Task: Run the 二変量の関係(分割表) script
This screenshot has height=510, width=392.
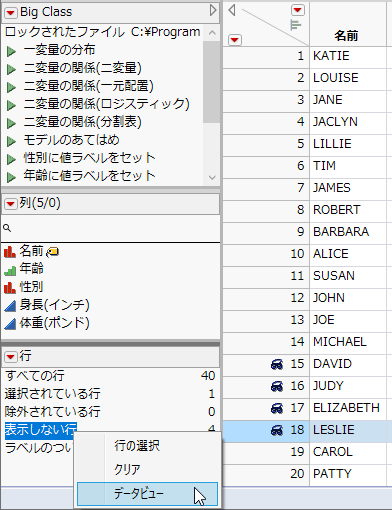Action: [x=11, y=123]
